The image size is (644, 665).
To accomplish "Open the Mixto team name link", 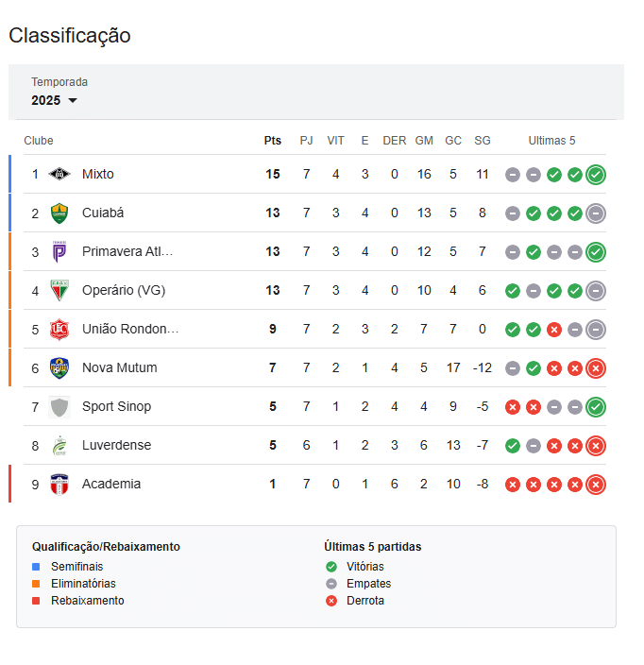I will (x=98, y=174).
